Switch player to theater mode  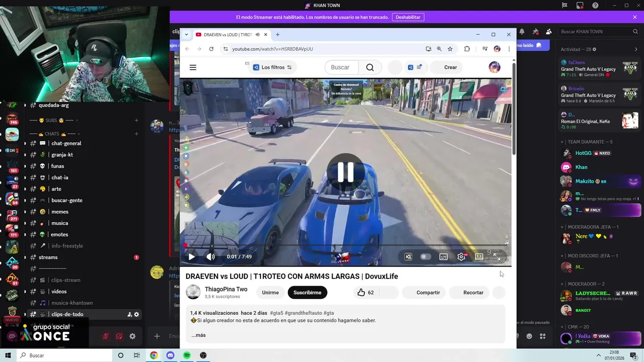click(479, 256)
